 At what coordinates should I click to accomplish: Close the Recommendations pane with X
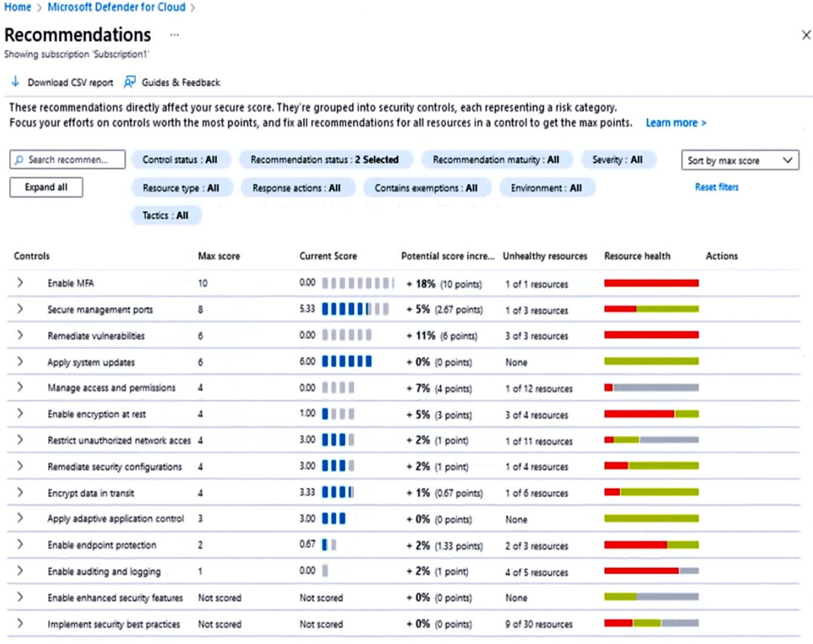[x=806, y=35]
